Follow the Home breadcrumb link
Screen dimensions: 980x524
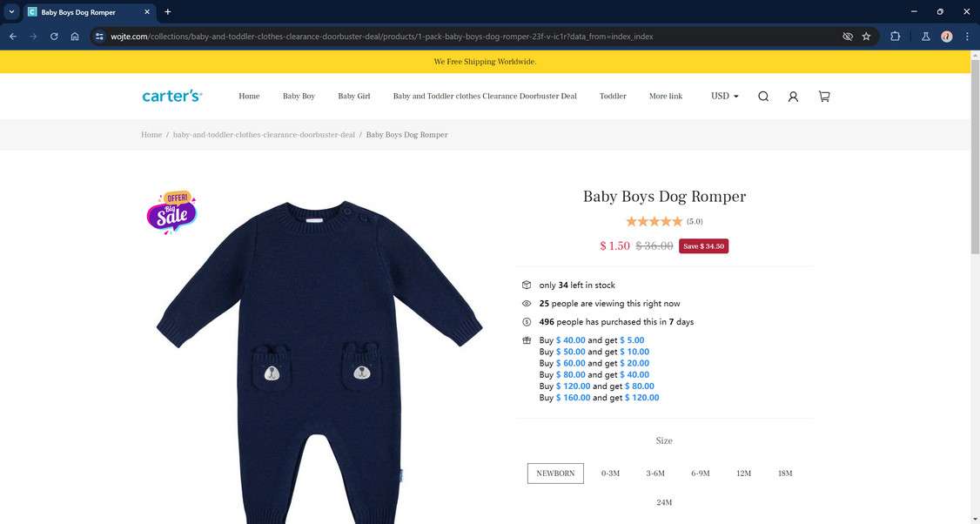151,134
